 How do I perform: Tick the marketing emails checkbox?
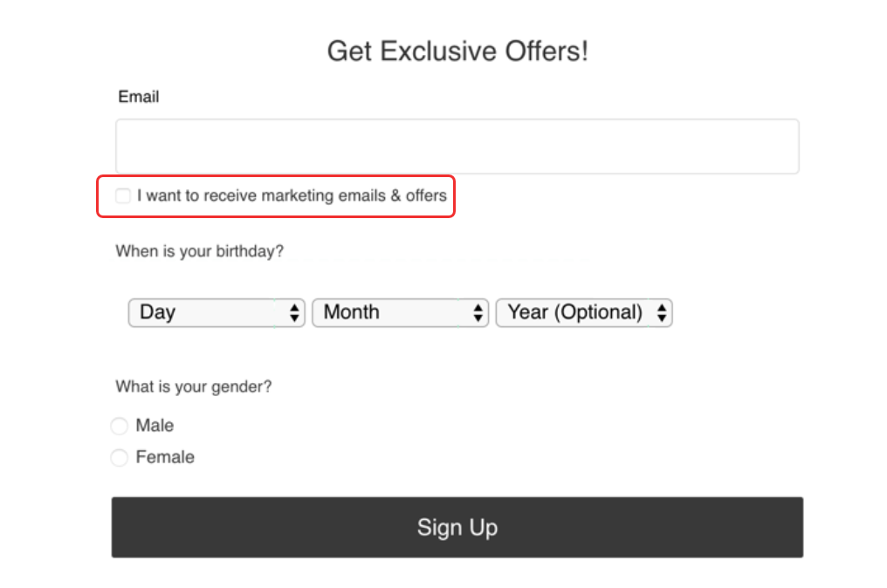[x=123, y=196]
